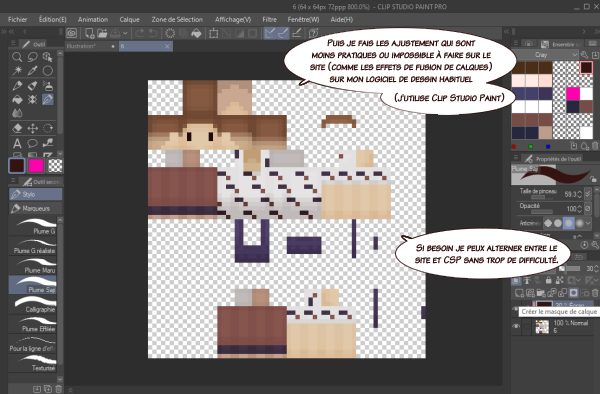
Task: Select the Correct line tool
Action: [x=47, y=143]
